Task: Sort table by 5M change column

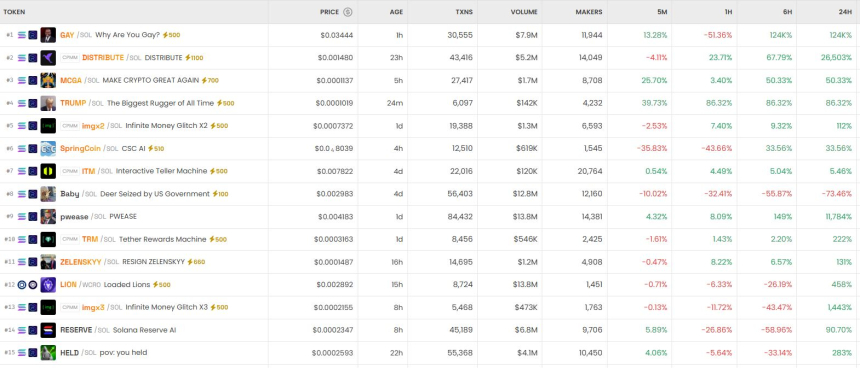Action: [x=662, y=12]
